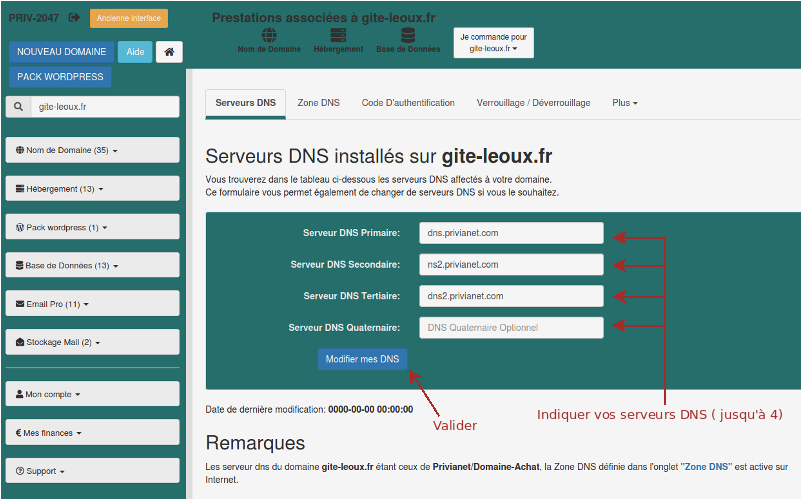This screenshot has width=803, height=501.
Task: Open the Hébergement server icon
Action: (338, 35)
